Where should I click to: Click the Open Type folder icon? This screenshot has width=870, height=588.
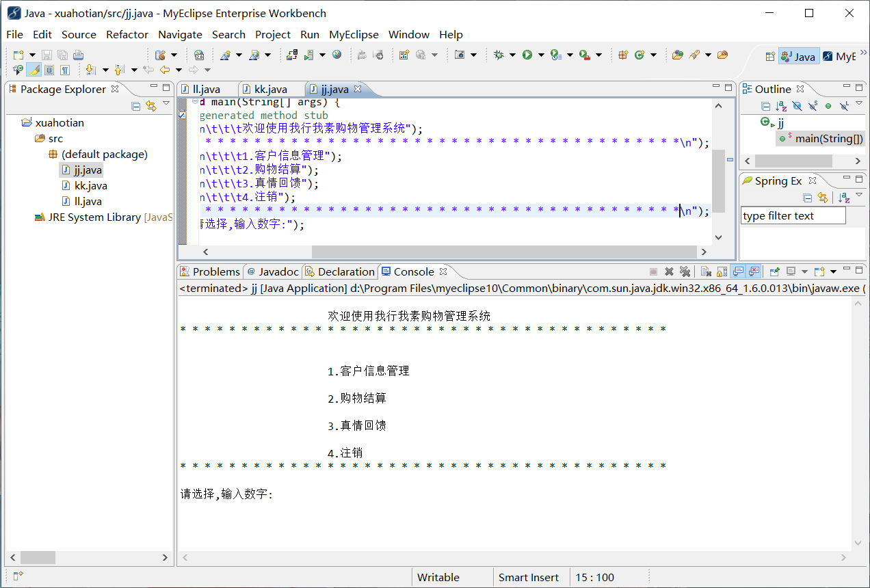click(677, 55)
